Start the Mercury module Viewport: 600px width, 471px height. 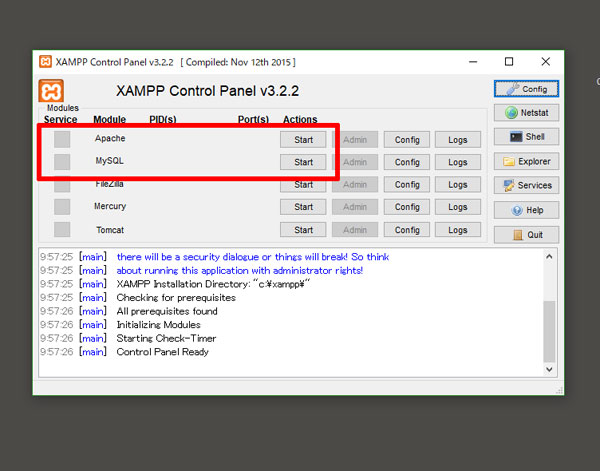click(x=303, y=207)
